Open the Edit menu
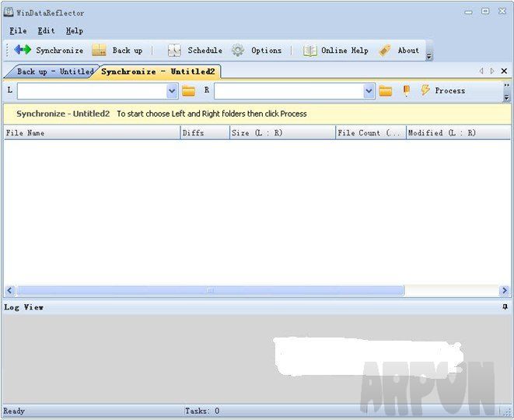514x420 pixels. click(x=46, y=31)
